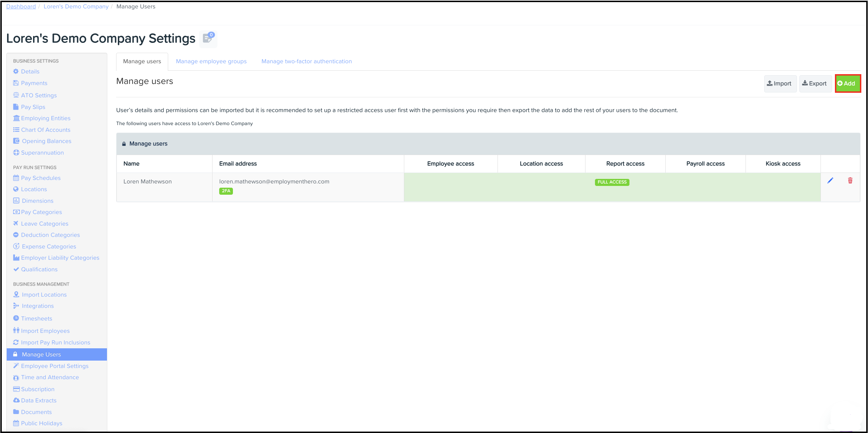Click the Dashboard breadcrumb link
The height and width of the screenshot is (433, 868).
click(x=21, y=7)
